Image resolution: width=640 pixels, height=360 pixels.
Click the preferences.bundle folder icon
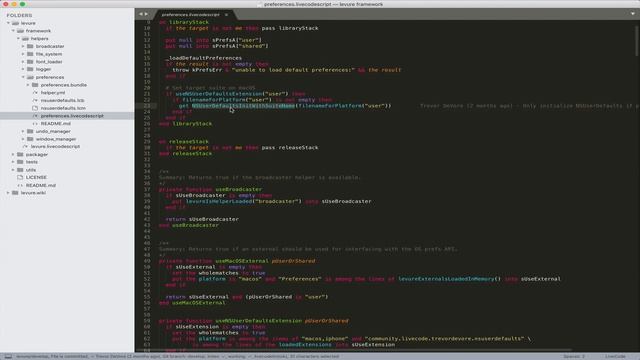[x=35, y=85]
